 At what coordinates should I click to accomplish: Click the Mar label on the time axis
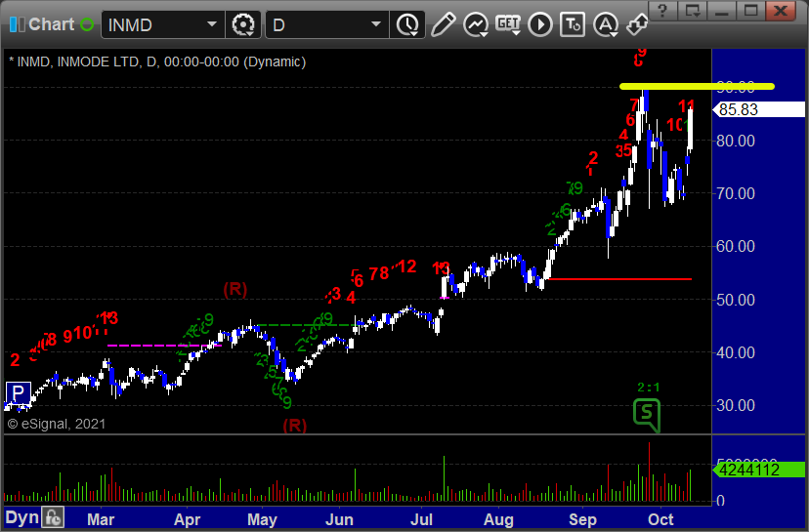[x=101, y=519]
